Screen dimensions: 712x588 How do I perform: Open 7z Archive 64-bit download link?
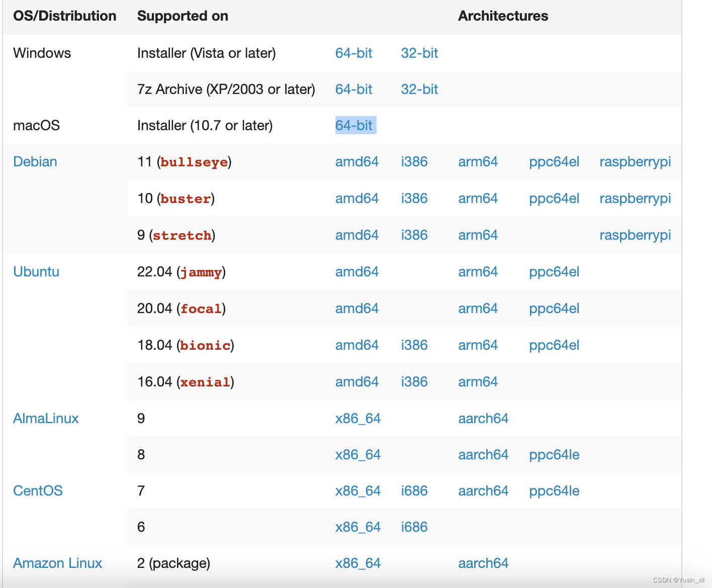(353, 89)
